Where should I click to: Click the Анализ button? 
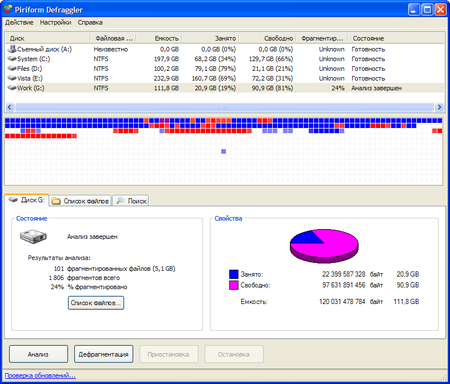[38, 354]
